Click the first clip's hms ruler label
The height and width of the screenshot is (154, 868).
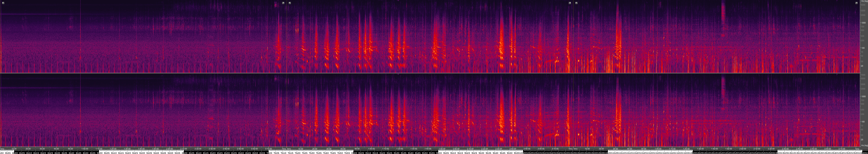point(2,149)
